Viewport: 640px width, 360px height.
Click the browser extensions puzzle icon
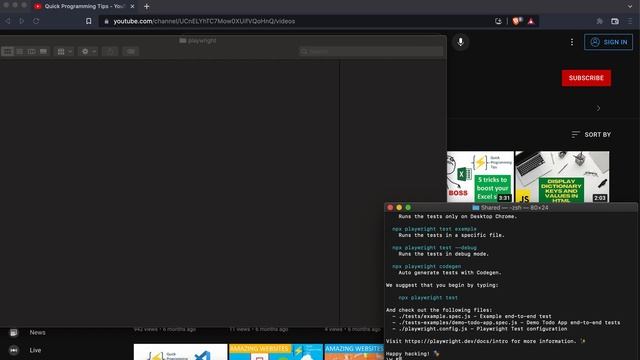coord(600,21)
